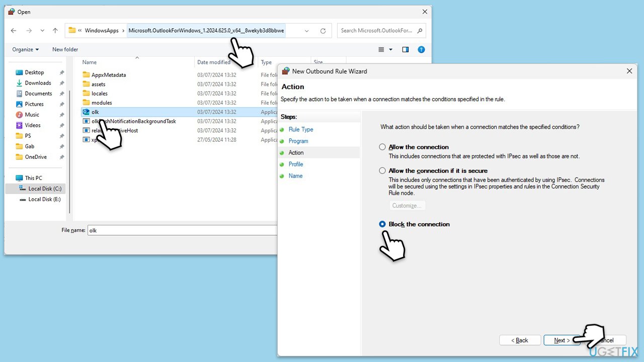Screen dimensions: 644x362
Task: Select the locales folder
Action: pos(100,94)
